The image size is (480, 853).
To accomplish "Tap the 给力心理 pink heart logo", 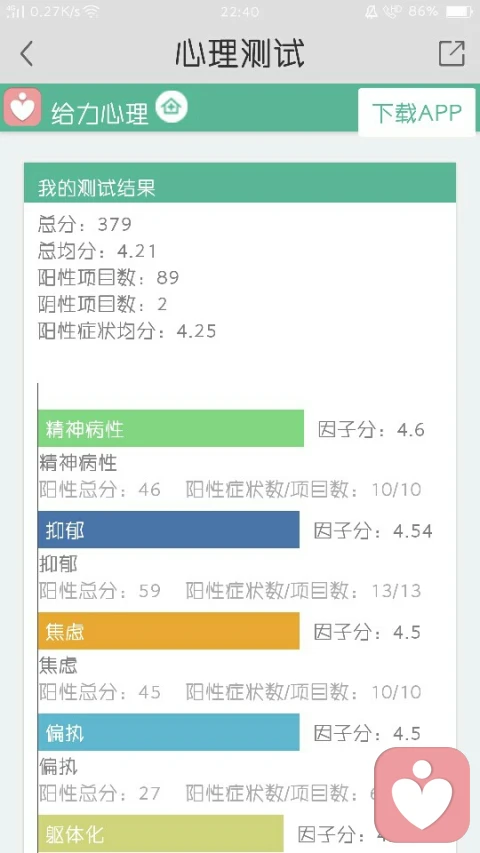I will pos(22,107).
